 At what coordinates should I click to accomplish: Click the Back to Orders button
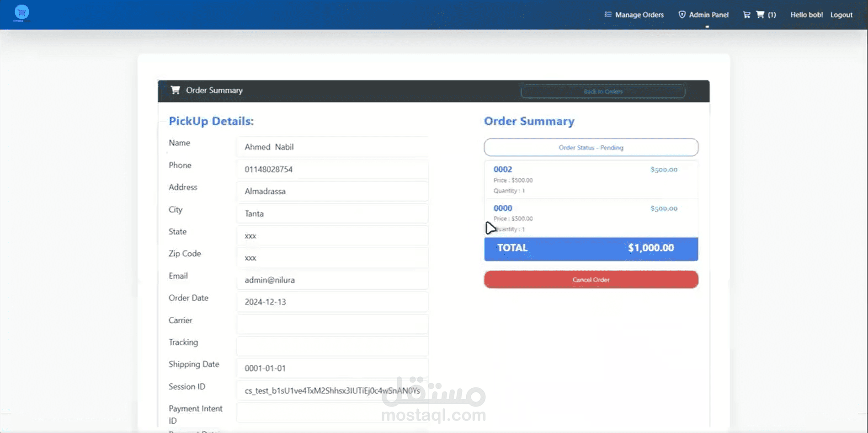click(x=603, y=91)
